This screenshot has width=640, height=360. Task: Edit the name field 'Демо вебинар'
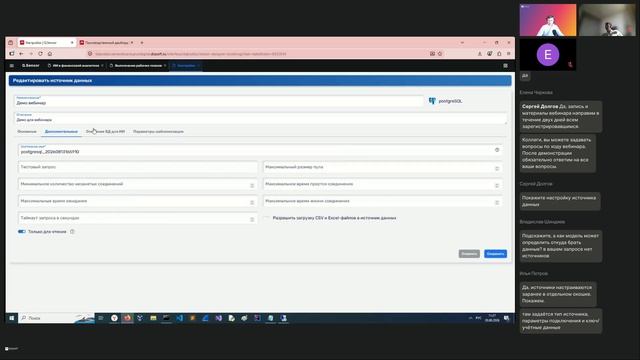(219, 101)
